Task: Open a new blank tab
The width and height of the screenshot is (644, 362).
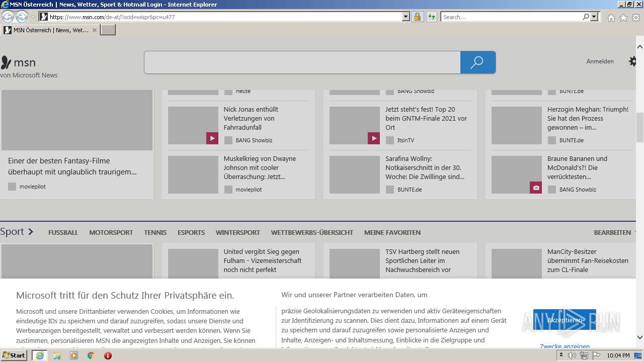Action: click(x=108, y=30)
